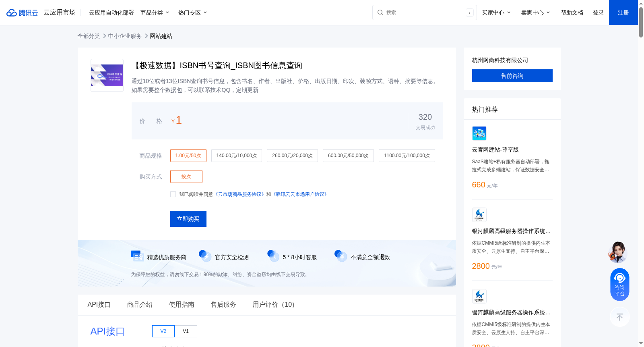Switch API version to V1
Viewport: 644px width, 347px height.
click(186, 331)
